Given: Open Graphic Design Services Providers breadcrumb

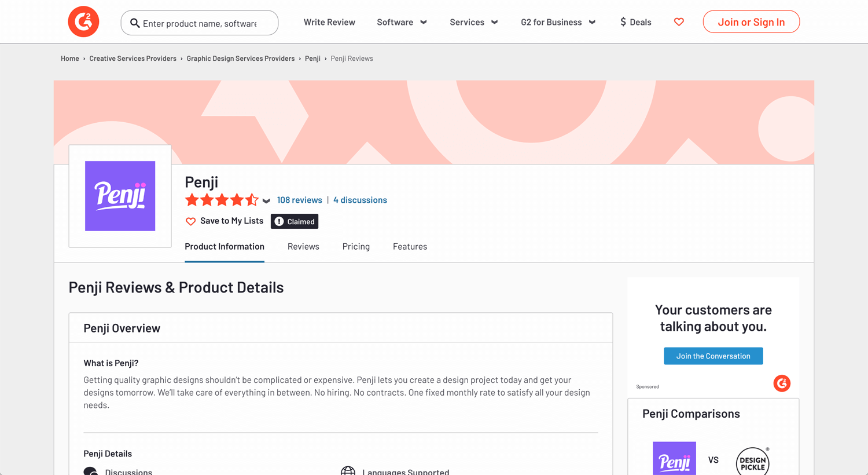Looking at the screenshot, I should (241, 59).
